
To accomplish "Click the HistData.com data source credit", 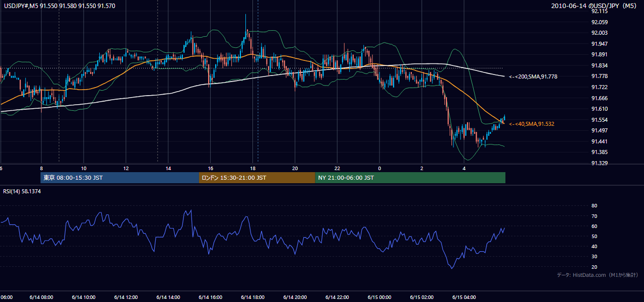I will click(x=598, y=275).
